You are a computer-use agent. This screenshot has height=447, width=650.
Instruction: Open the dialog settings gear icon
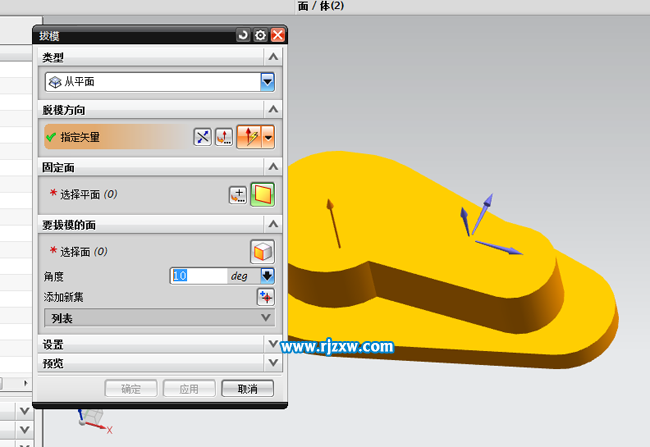click(260, 35)
